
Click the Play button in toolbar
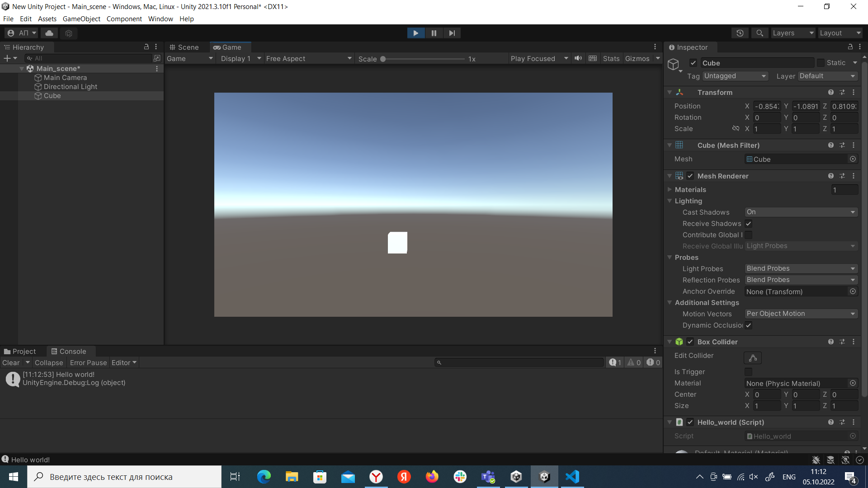tap(415, 33)
